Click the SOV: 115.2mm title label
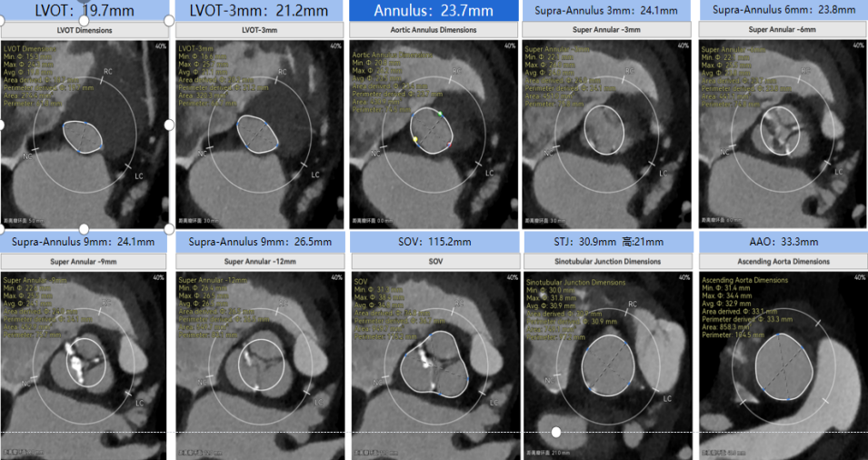868x460 pixels. (434, 241)
